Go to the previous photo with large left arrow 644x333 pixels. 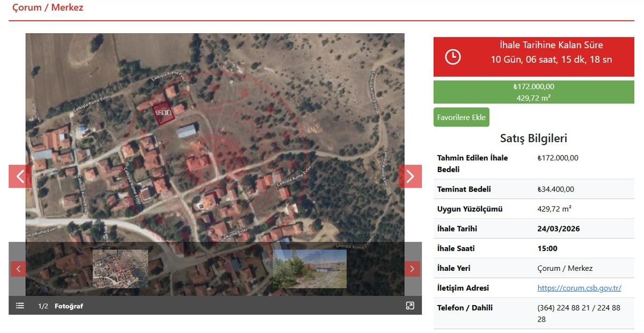20,176
